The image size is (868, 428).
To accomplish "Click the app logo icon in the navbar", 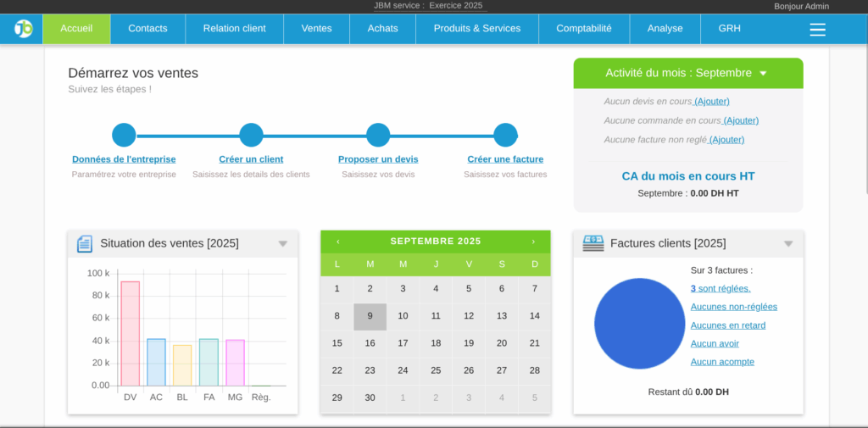I will (23, 29).
